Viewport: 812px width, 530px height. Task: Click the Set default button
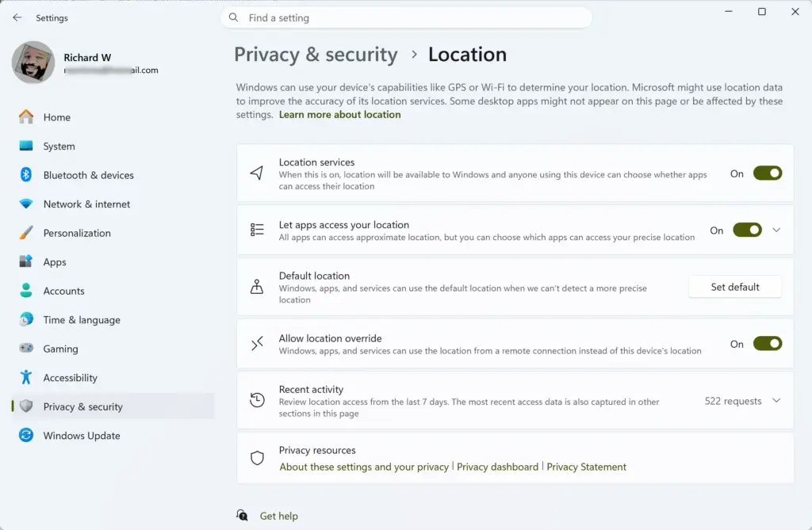click(735, 287)
